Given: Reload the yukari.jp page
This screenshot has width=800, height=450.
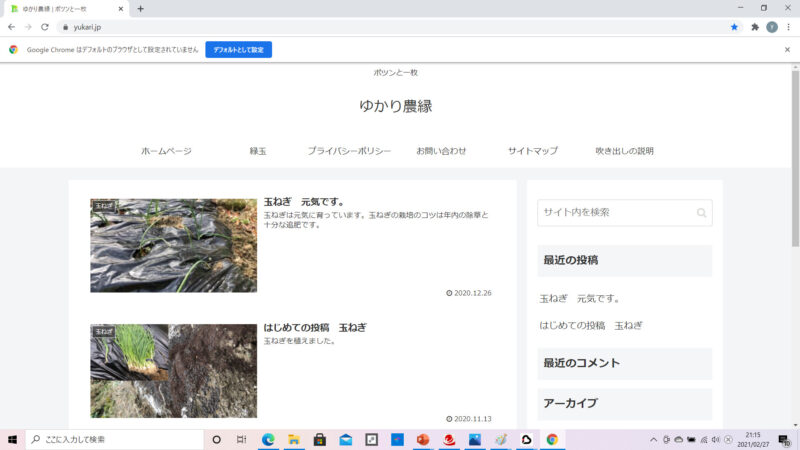Looking at the screenshot, I should [x=45, y=27].
